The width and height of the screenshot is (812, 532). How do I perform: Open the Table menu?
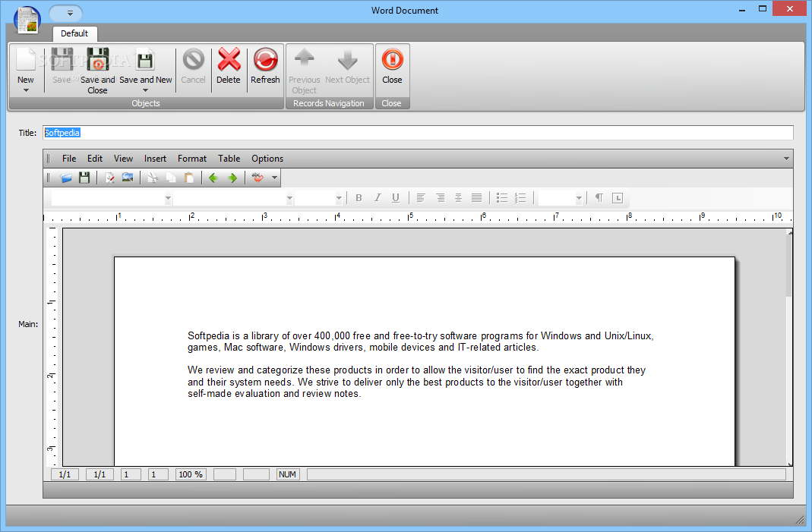pos(229,159)
